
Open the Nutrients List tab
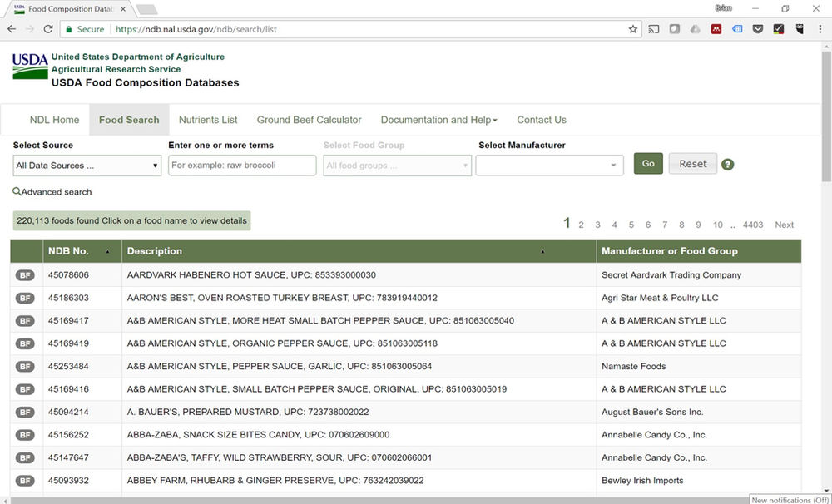(208, 120)
